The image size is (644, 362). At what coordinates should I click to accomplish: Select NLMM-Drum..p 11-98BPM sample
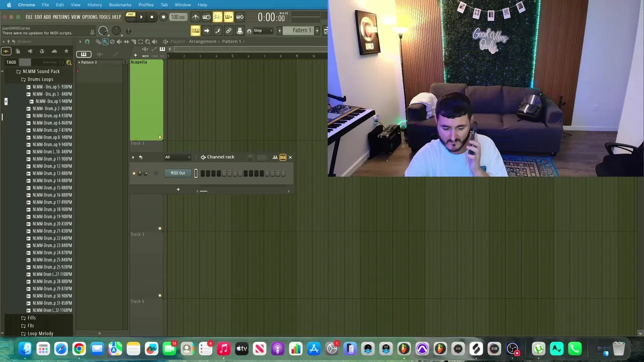(52, 159)
